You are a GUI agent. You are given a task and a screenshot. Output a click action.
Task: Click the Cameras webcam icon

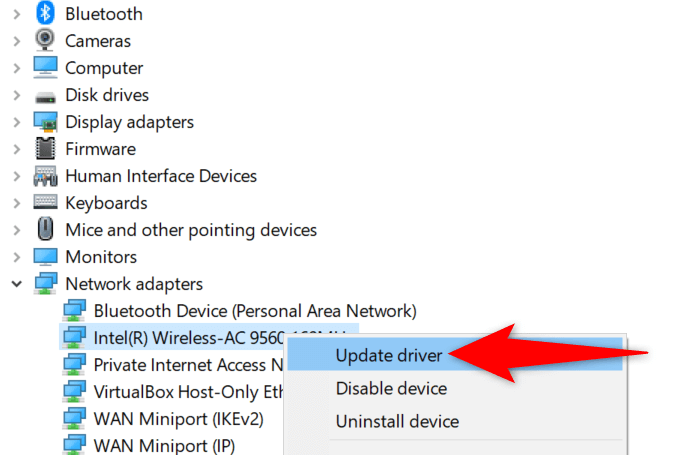click(x=46, y=41)
